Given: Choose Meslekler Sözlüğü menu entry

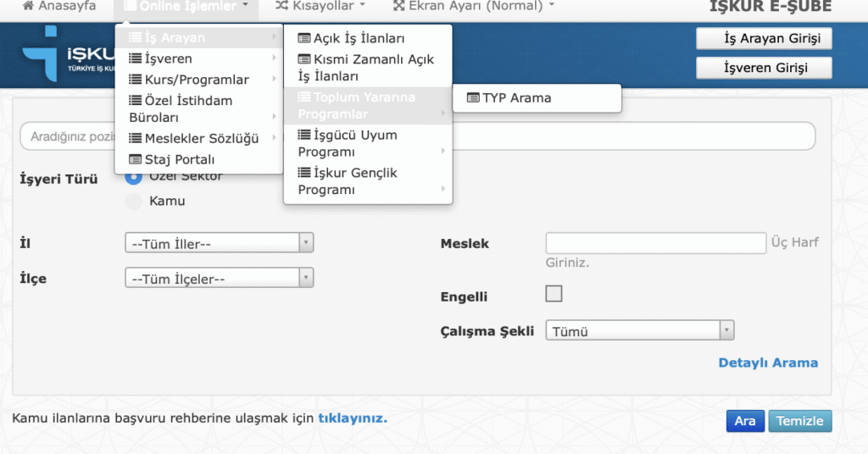Looking at the screenshot, I should pyautogui.click(x=198, y=138).
